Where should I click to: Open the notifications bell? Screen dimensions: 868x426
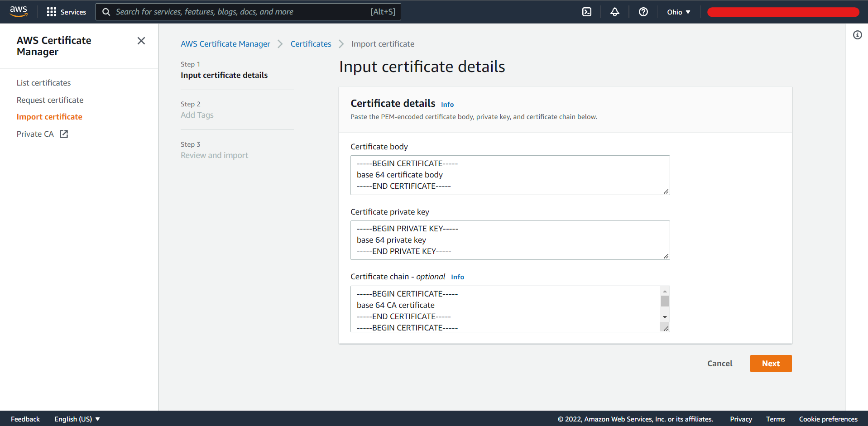coord(615,12)
